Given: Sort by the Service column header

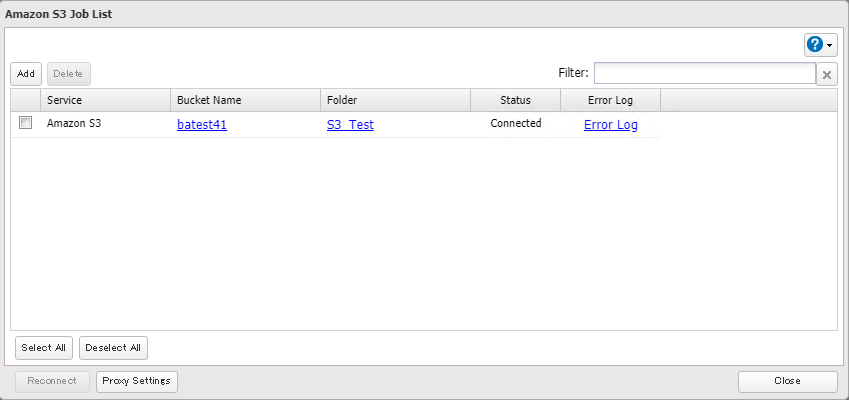Looking at the screenshot, I should (x=105, y=100).
